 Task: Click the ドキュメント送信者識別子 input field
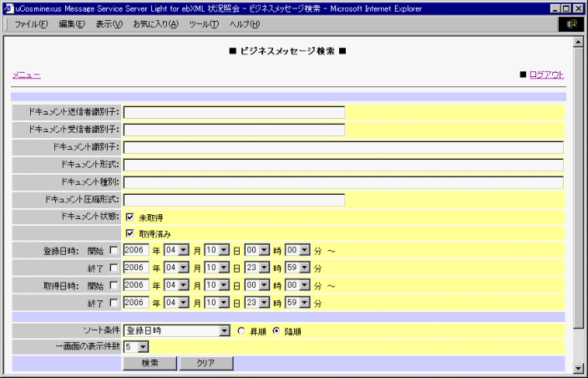pyautogui.click(x=234, y=112)
